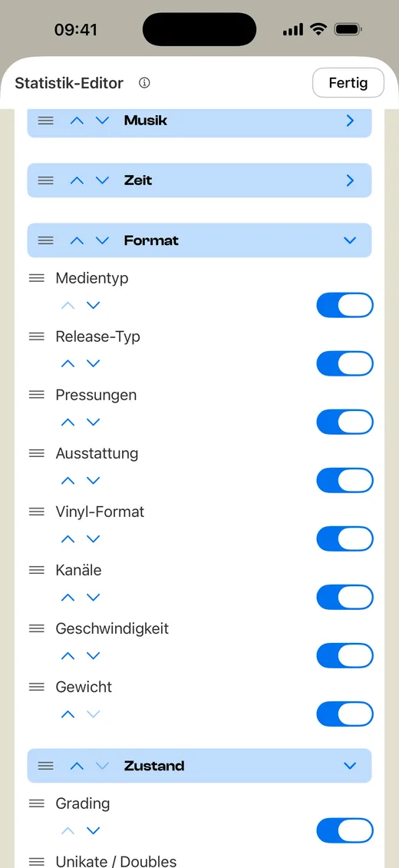Screen dimensions: 399x868
Task: Expand the Musik section chevron
Action: [x=350, y=120]
